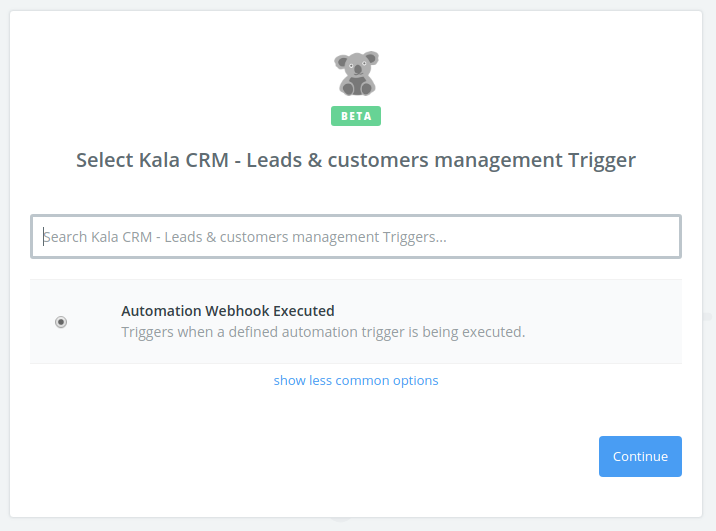716x531 pixels.
Task: Click the green BETA badge
Action: coord(356,116)
